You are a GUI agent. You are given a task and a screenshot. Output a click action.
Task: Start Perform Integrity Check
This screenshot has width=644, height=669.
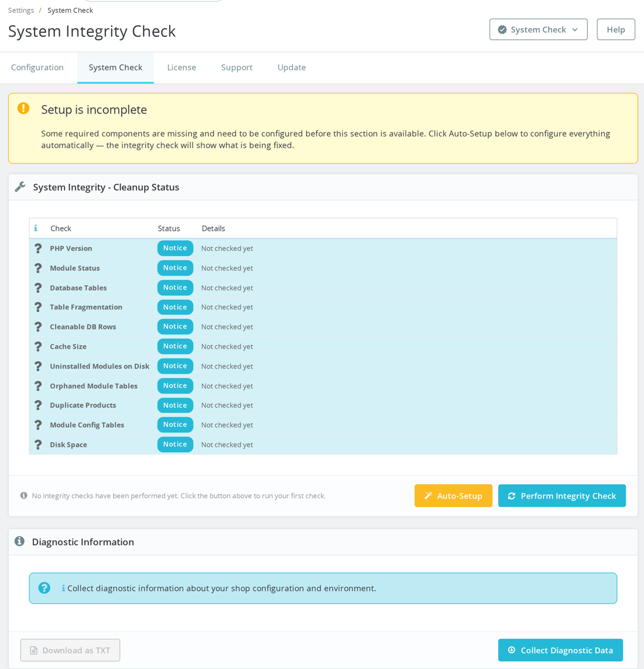tap(562, 496)
